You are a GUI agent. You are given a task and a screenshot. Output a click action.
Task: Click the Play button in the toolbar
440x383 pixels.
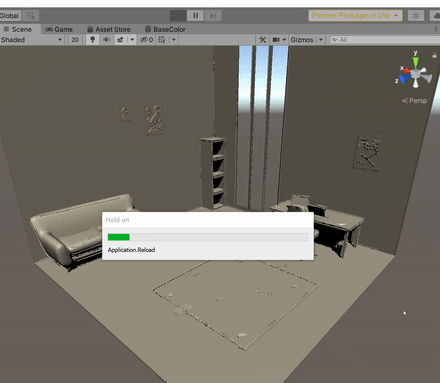[178, 16]
